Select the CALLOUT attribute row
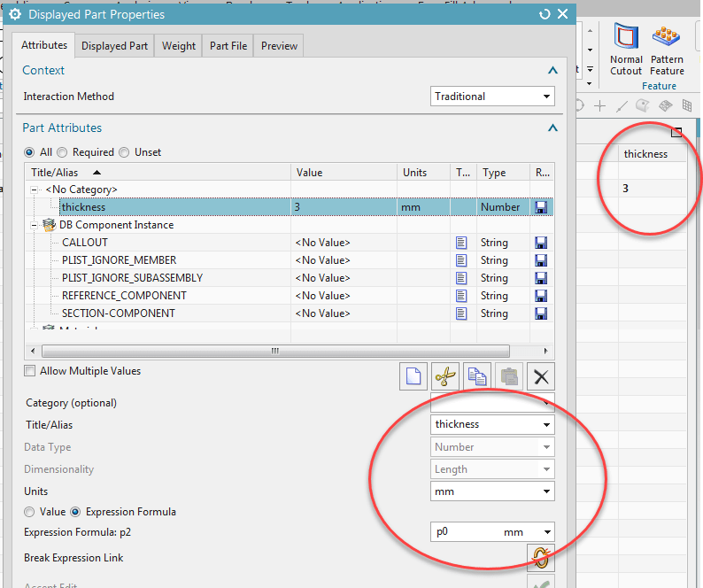703x588 pixels. tap(290, 243)
